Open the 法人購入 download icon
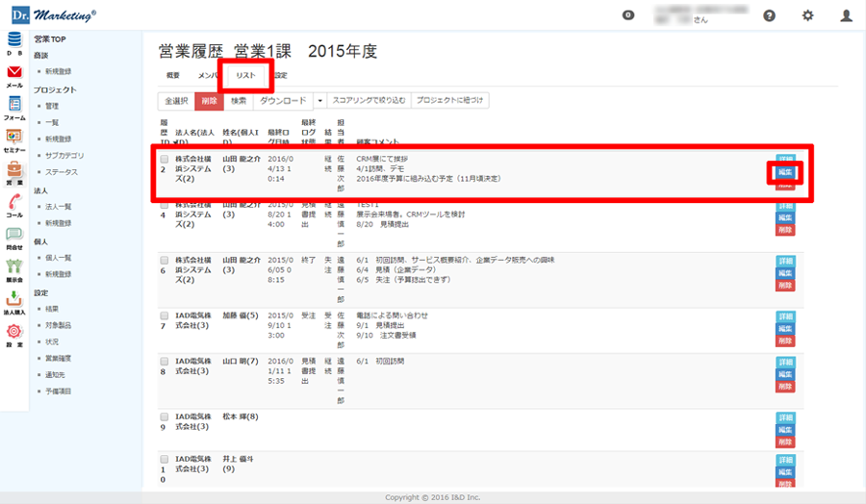The width and height of the screenshot is (866, 504). point(14,301)
